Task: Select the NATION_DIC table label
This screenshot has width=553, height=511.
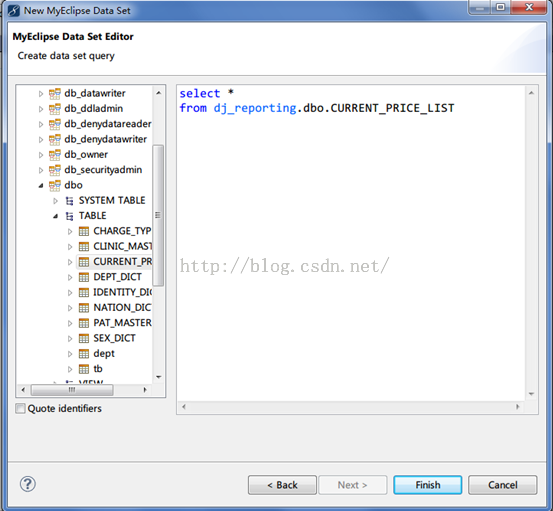Action: click(x=122, y=308)
